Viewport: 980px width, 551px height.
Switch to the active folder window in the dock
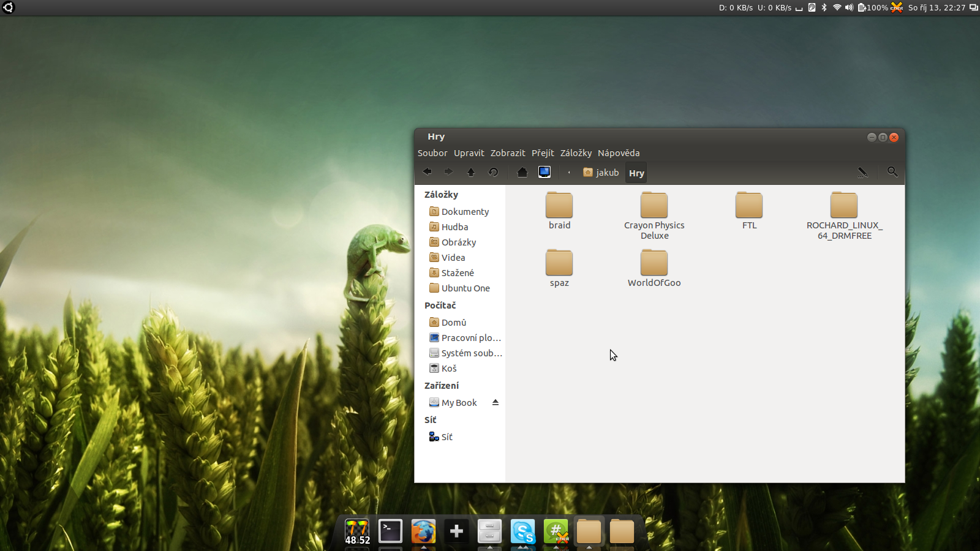pos(589,531)
